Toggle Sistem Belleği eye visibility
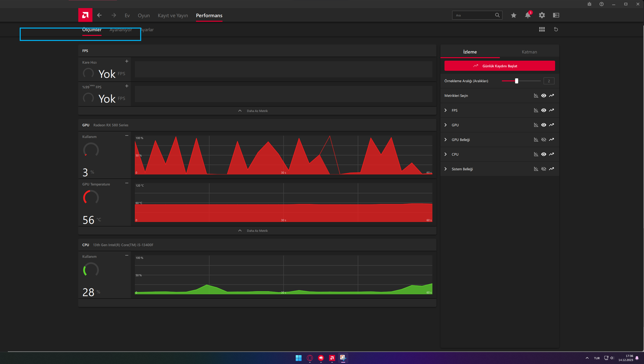 (x=544, y=169)
